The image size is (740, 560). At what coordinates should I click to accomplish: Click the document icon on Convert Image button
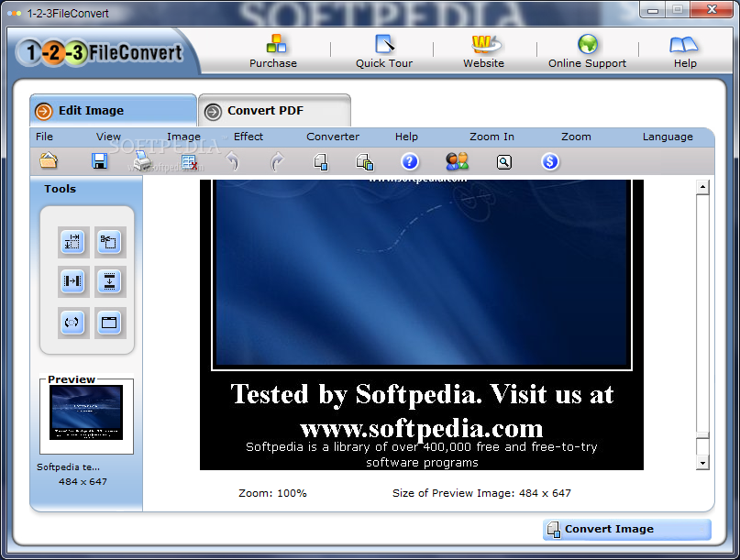pos(554,530)
